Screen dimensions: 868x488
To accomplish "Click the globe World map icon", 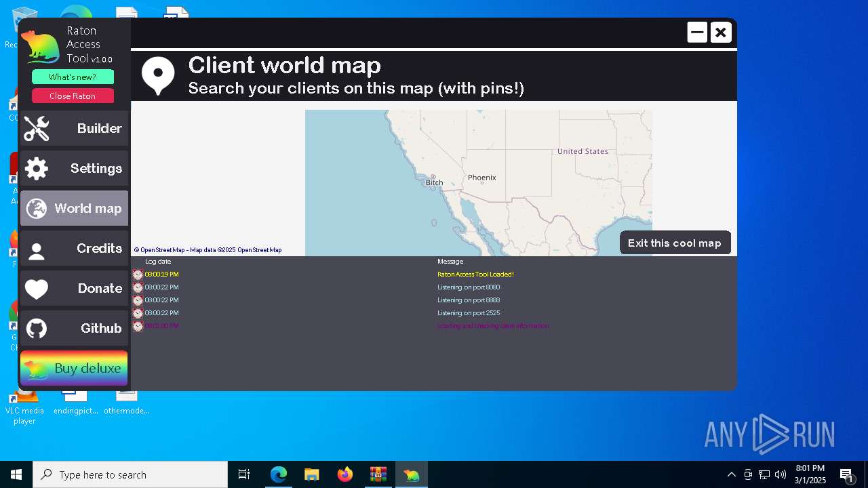I will tap(37, 208).
